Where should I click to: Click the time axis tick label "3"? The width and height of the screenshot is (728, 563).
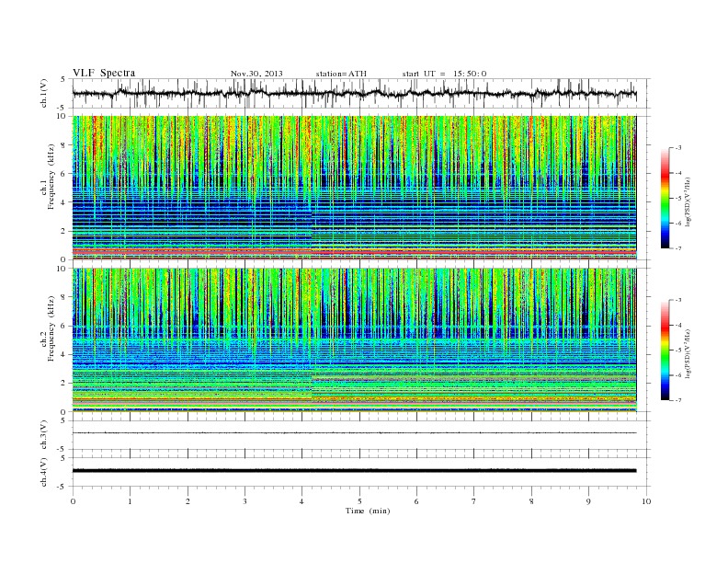coord(245,501)
